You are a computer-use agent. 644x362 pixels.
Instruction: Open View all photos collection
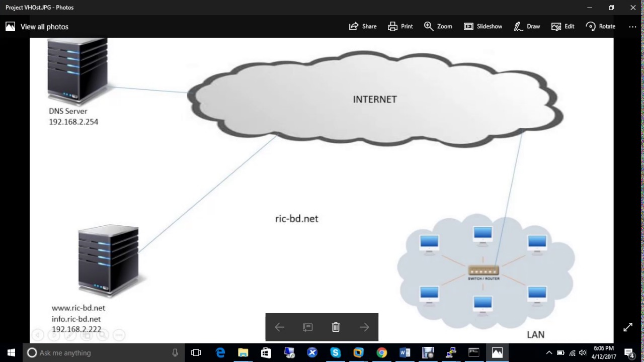(37, 27)
